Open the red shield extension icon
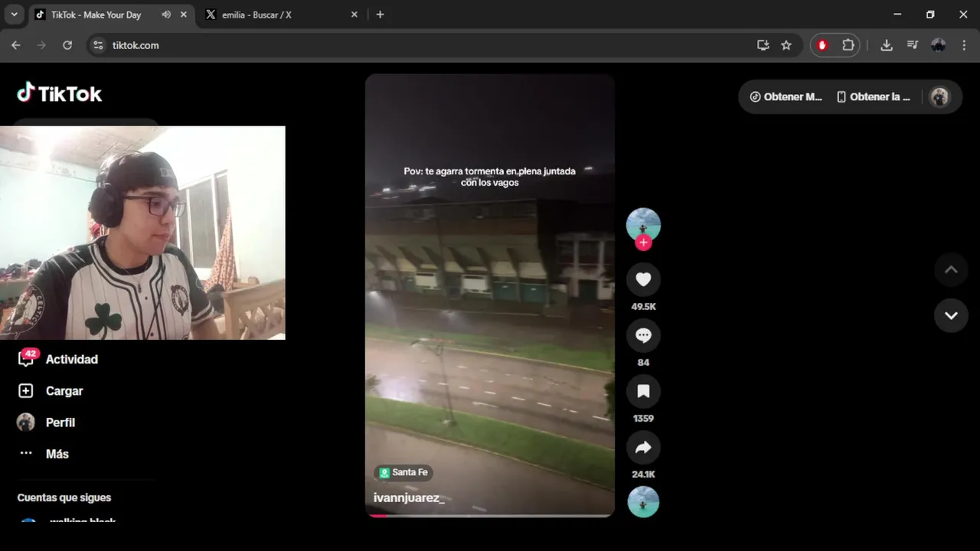Viewport: 980px width, 551px height. [x=823, y=45]
